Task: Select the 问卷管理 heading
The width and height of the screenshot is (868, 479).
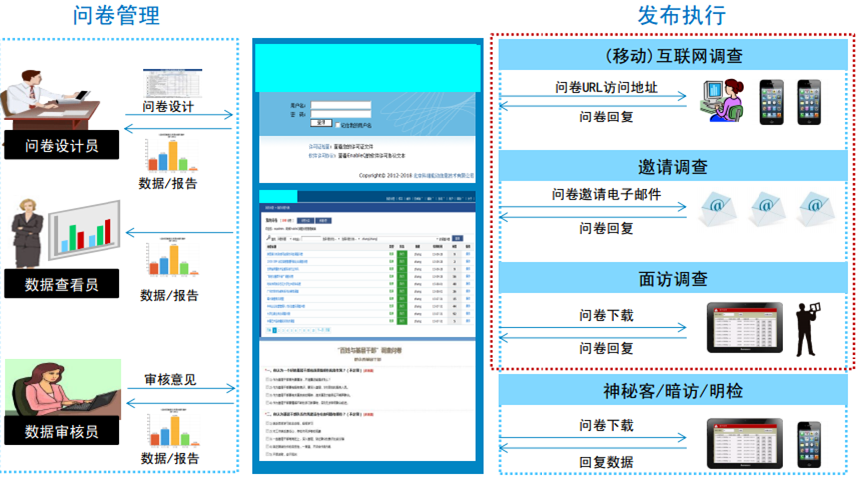Action: [x=116, y=15]
